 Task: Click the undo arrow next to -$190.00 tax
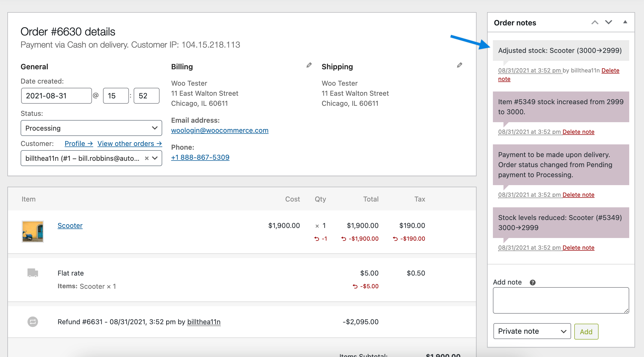[395, 239]
